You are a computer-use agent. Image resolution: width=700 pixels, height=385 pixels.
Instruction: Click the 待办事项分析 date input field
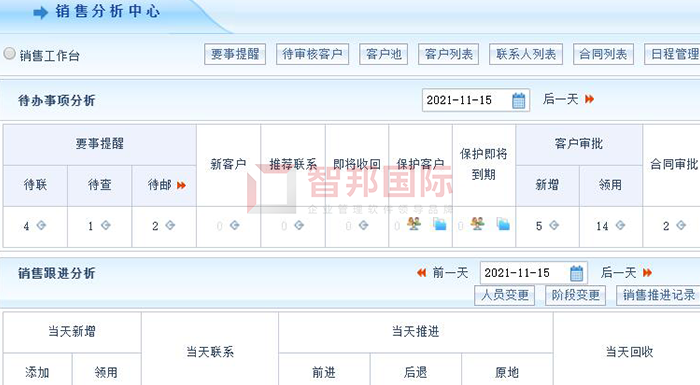pos(476,100)
